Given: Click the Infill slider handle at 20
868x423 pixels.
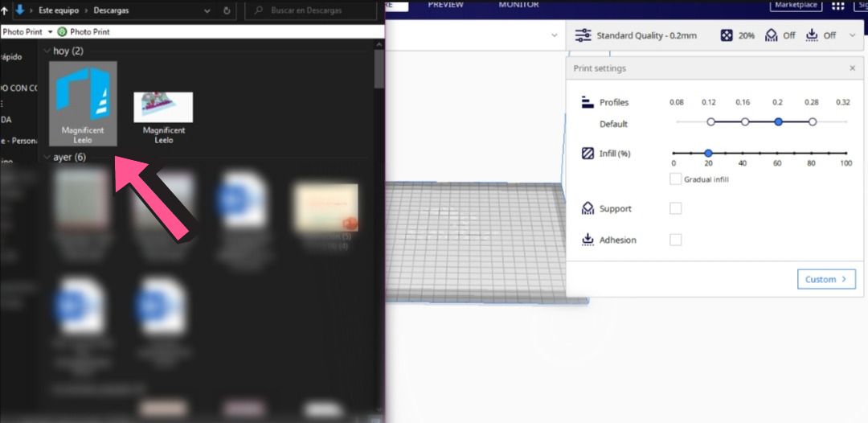Looking at the screenshot, I should coord(708,153).
